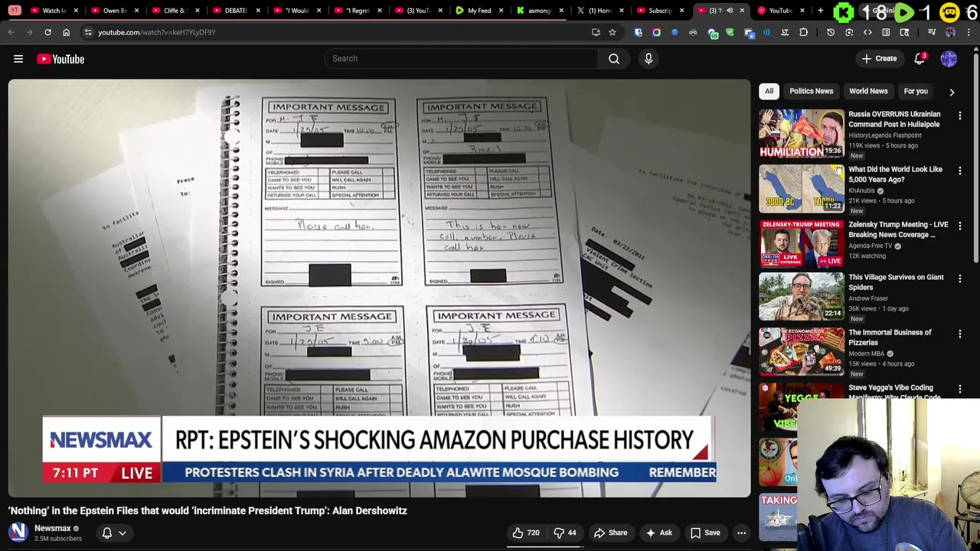Select the For you filter chip
The image size is (980, 551).
tap(916, 91)
